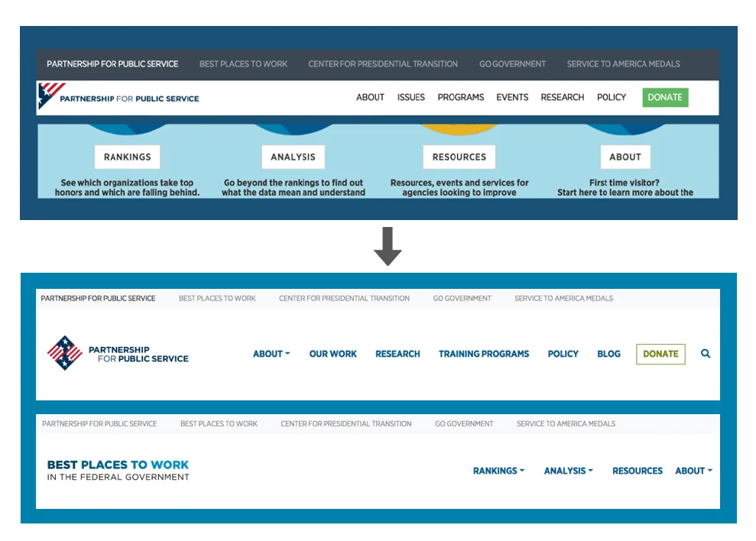The width and height of the screenshot is (756, 541).
Task: Open EVENTS in the old nav bar
Action: (x=512, y=97)
